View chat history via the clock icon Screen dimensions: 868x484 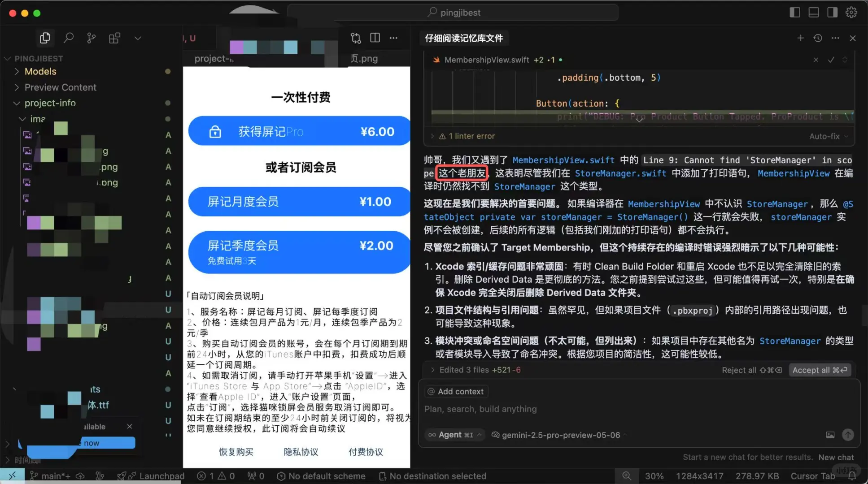[818, 38]
